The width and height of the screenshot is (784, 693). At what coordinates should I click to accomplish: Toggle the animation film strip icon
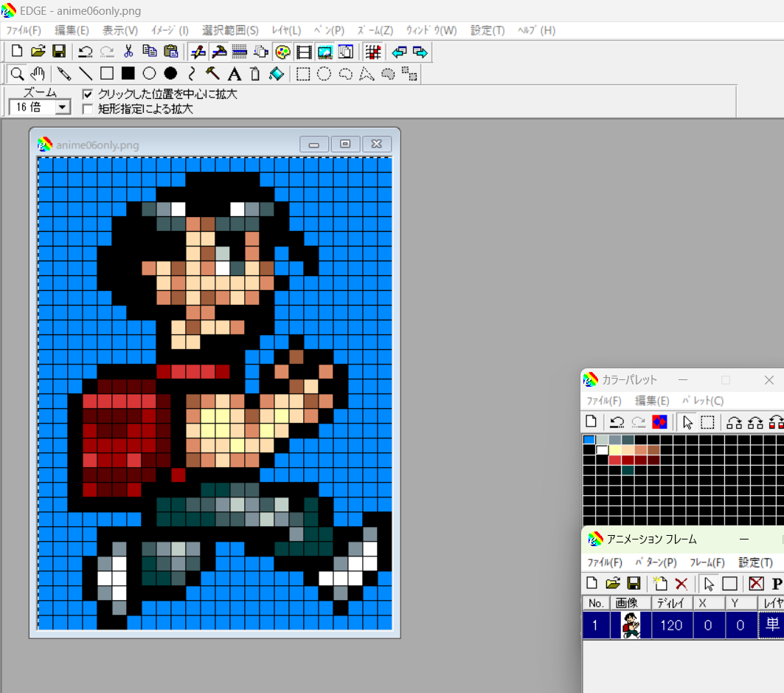pyautogui.click(x=304, y=52)
